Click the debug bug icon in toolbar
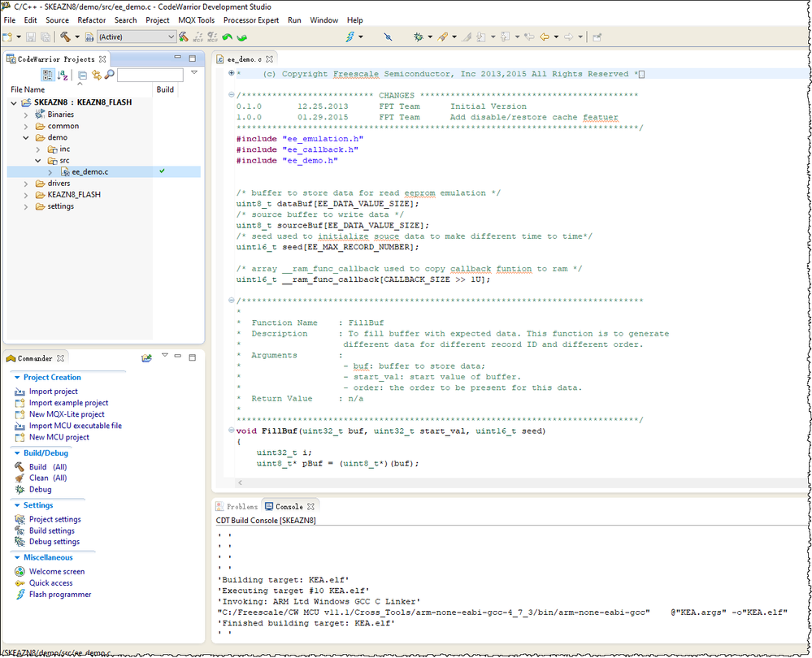812x658 pixels. (x=419, y=37)
